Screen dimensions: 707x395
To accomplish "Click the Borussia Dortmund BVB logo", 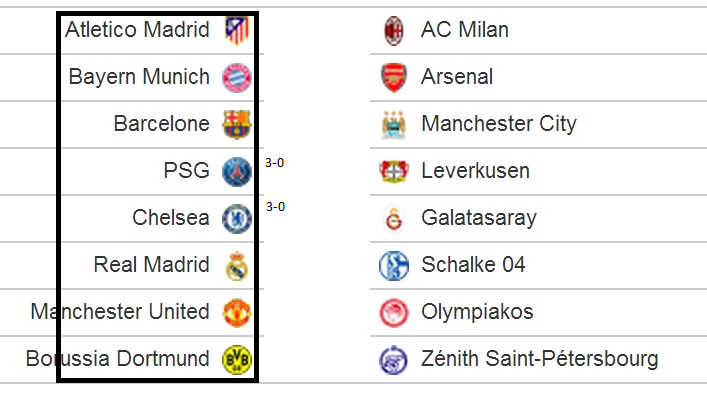I will coord(237,359).
